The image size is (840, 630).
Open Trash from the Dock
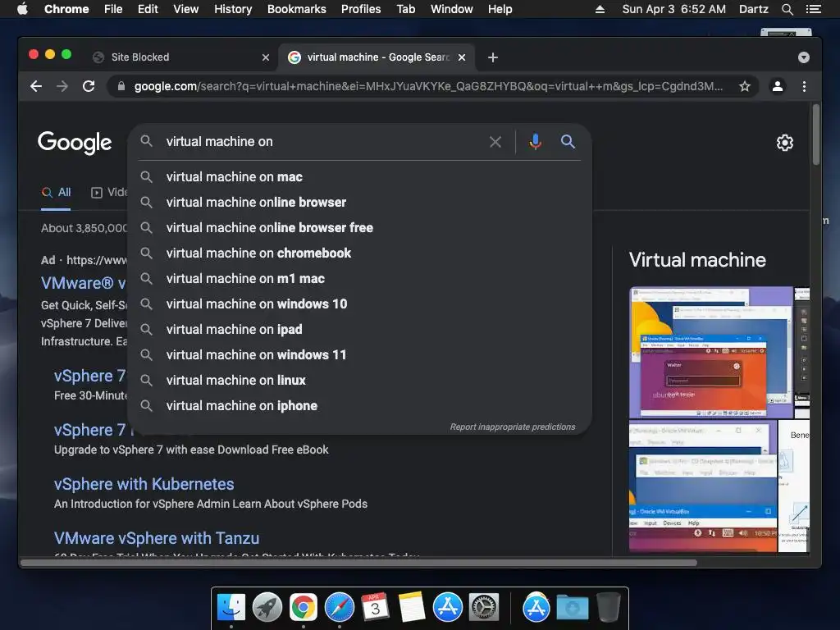608,608
